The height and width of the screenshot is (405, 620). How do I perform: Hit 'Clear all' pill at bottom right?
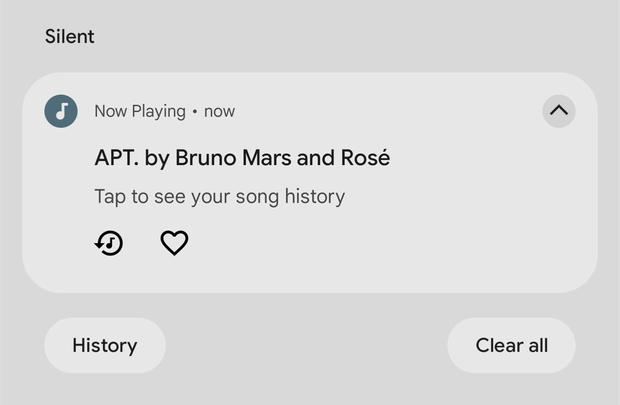click(x=511, y=345)
